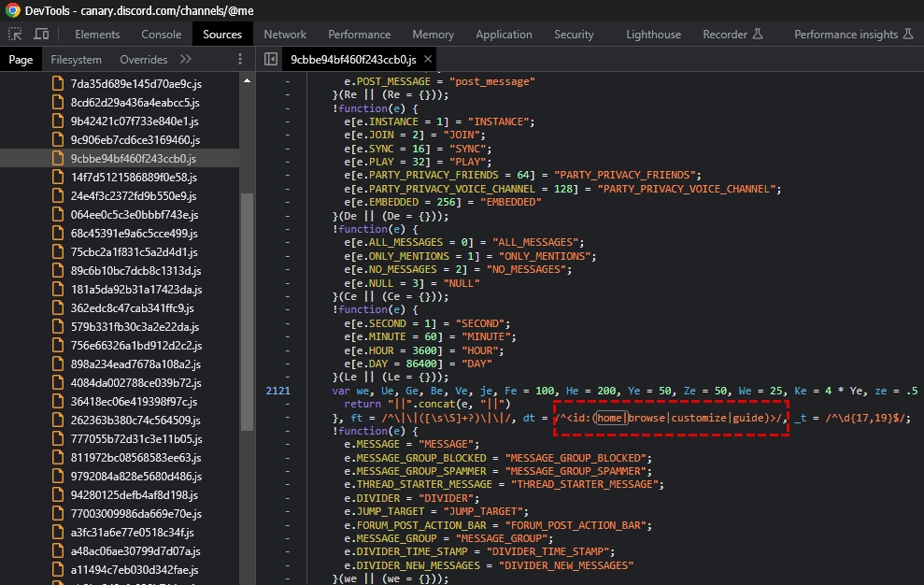Activate the inspect element picker icon
The image size is (924, 585).
pos(15,35)
